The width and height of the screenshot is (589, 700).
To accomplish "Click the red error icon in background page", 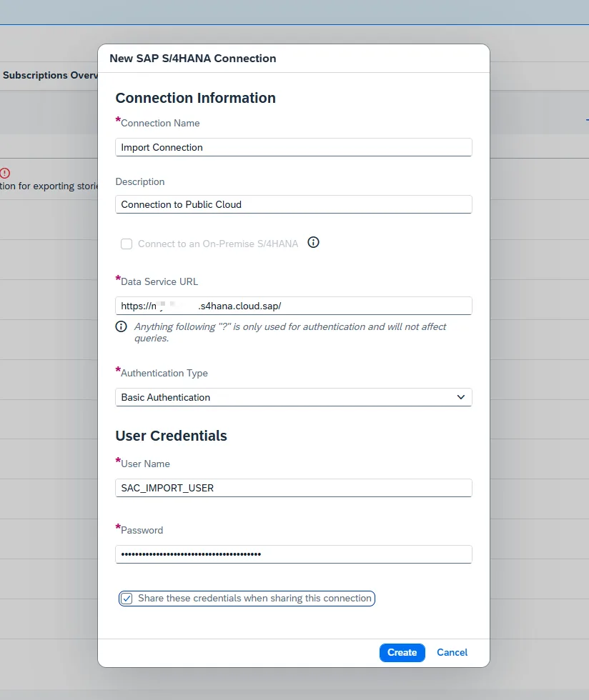I will tap(5, 173).
